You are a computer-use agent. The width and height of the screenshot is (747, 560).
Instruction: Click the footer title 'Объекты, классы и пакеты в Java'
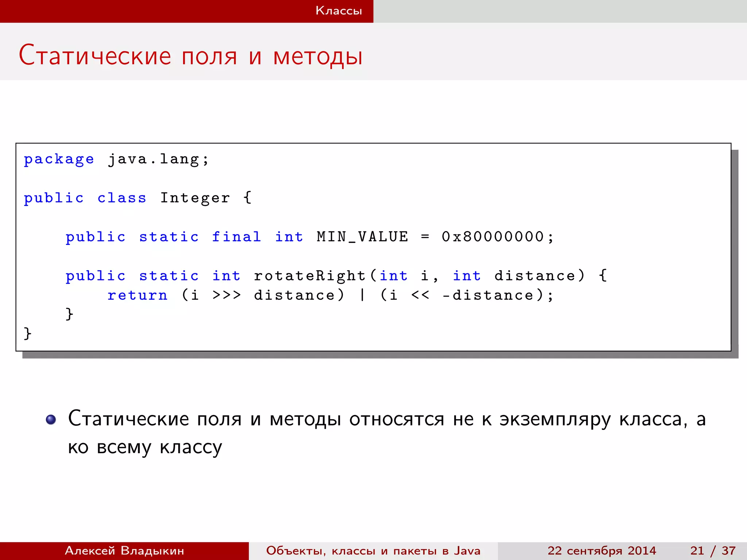[373, 551]
